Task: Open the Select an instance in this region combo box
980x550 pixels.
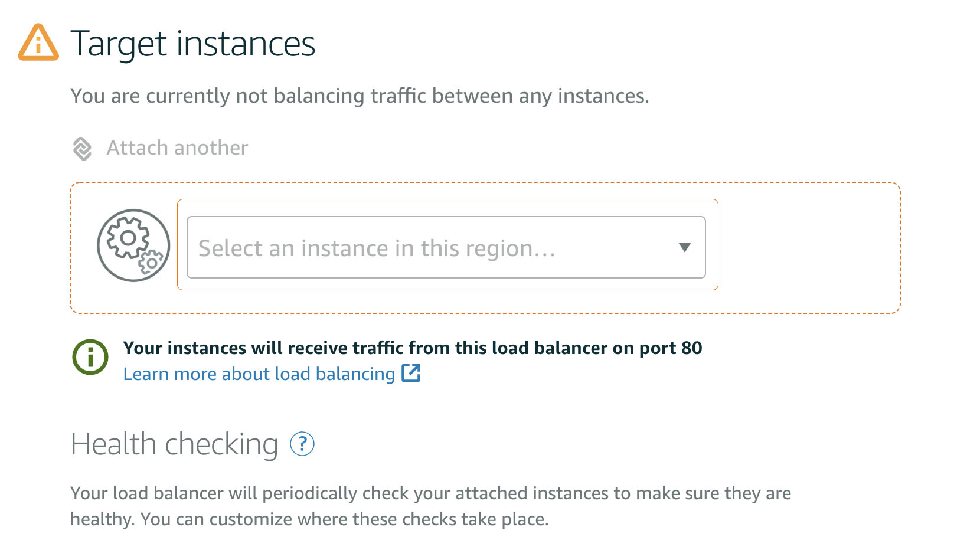Action: tap(446, 247)
